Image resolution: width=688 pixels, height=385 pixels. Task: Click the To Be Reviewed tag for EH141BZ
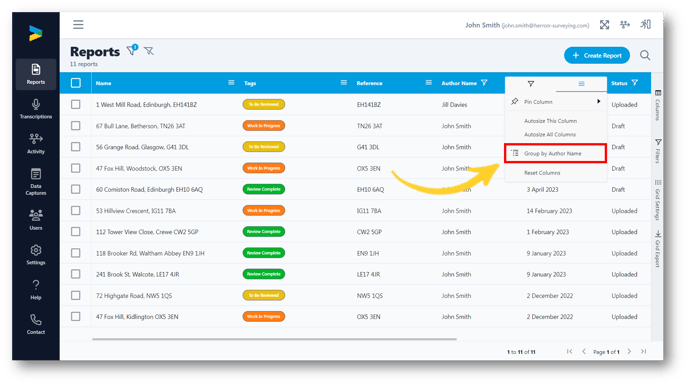point(264,104)
